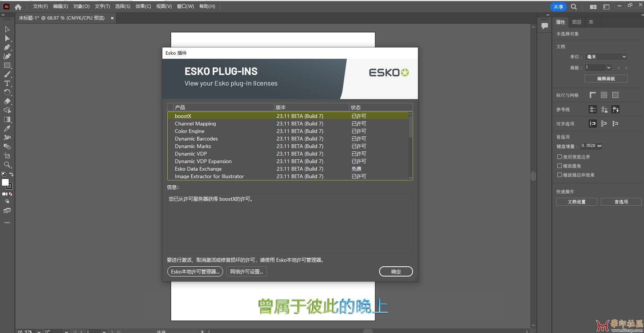Switch to the 库 tab
The height and width of the screenshot is (333, 644).
point(591,22)
